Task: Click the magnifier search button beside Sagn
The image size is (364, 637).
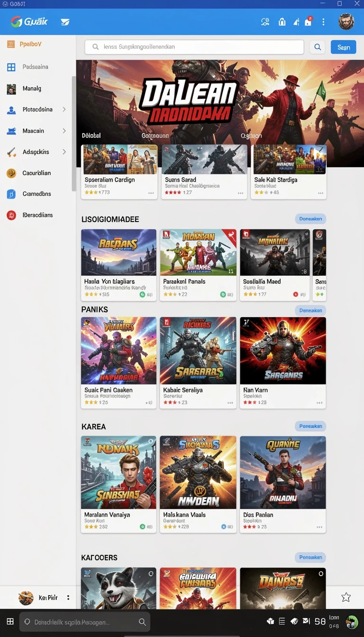Action: 318,47
